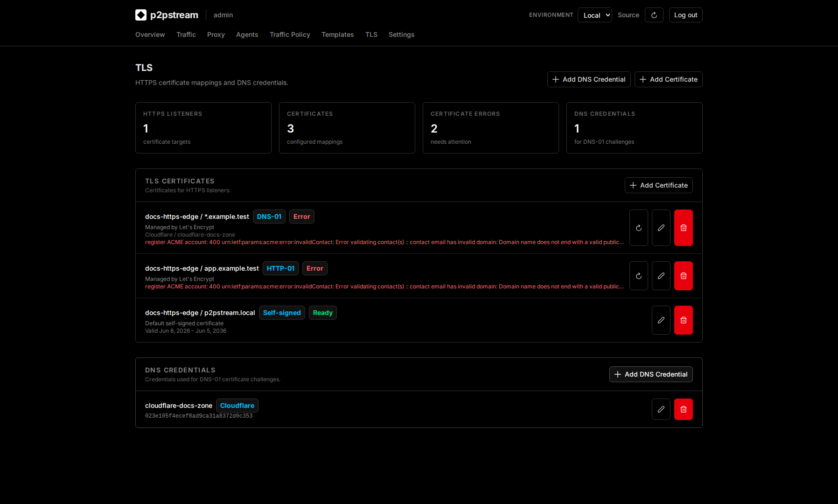
Task: Click Add DNS Credential in DNS Credentials panel
Action: (651, 374)
